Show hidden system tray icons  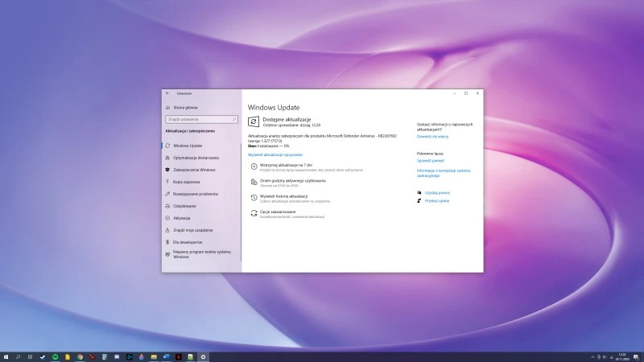click(592, 357)
